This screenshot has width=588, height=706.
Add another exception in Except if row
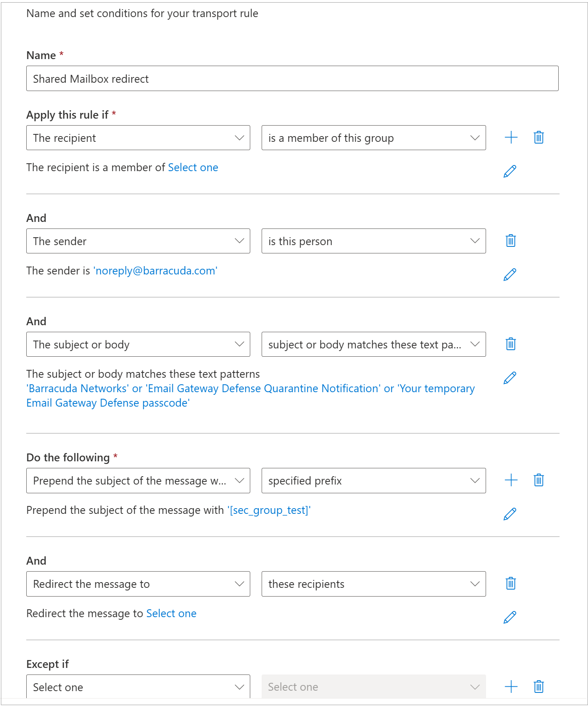click(x=511, y=687)
